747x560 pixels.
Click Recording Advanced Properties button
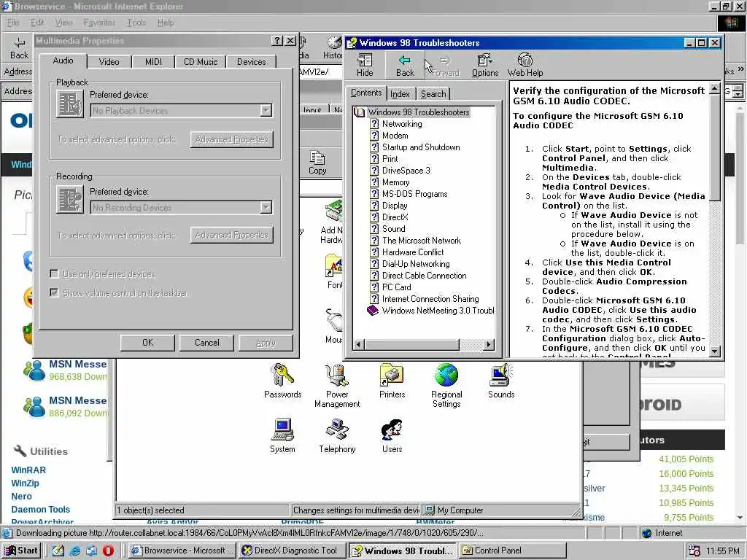click(231, 235)
